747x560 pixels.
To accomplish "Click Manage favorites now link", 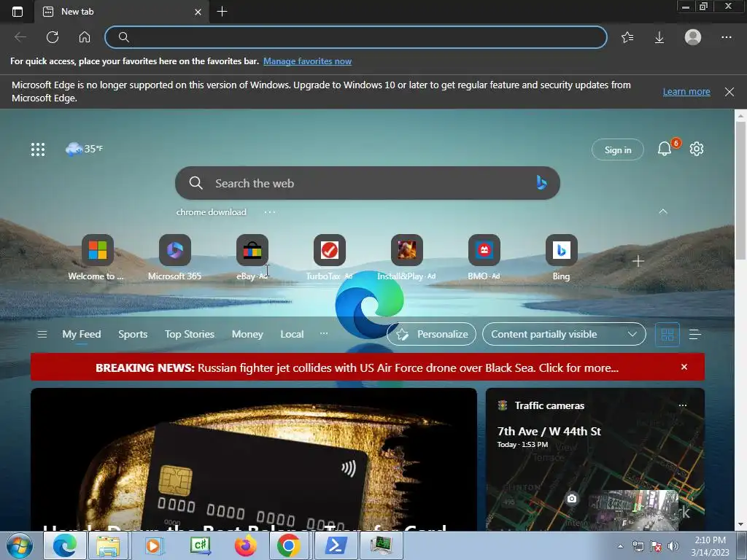I will (307, 61).
